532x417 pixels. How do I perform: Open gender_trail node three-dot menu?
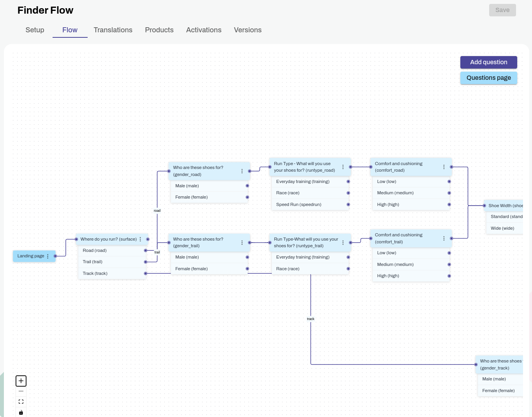pyautogui.click(x=242, y=243)
